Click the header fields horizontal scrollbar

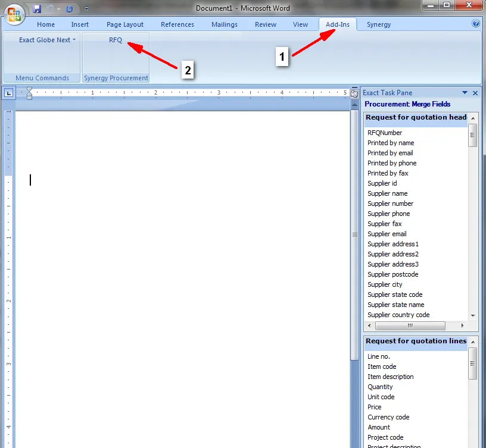coord(410,326)
